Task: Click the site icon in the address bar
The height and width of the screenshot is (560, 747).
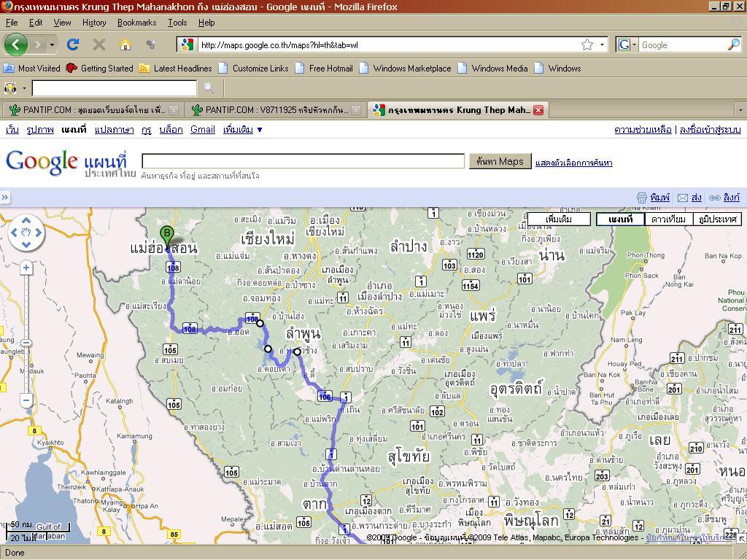Action: [x=187, y=44]
